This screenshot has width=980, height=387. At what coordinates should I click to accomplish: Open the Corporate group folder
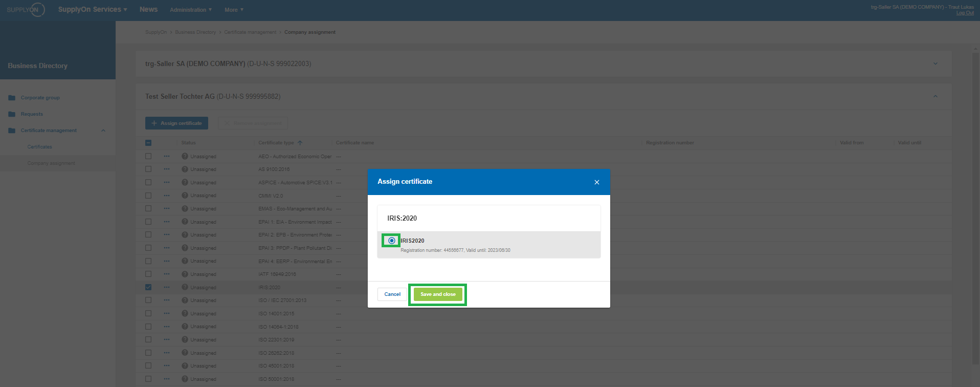[x=40, y=98]
